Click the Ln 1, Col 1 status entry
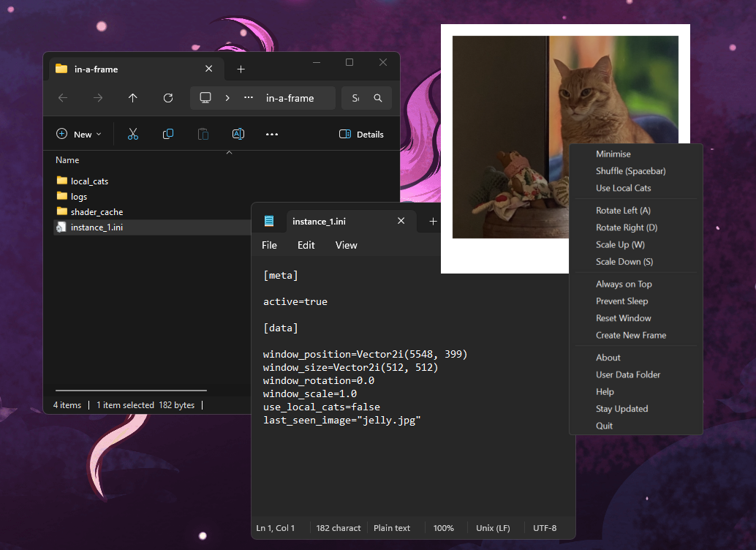 tap(276, 528)
